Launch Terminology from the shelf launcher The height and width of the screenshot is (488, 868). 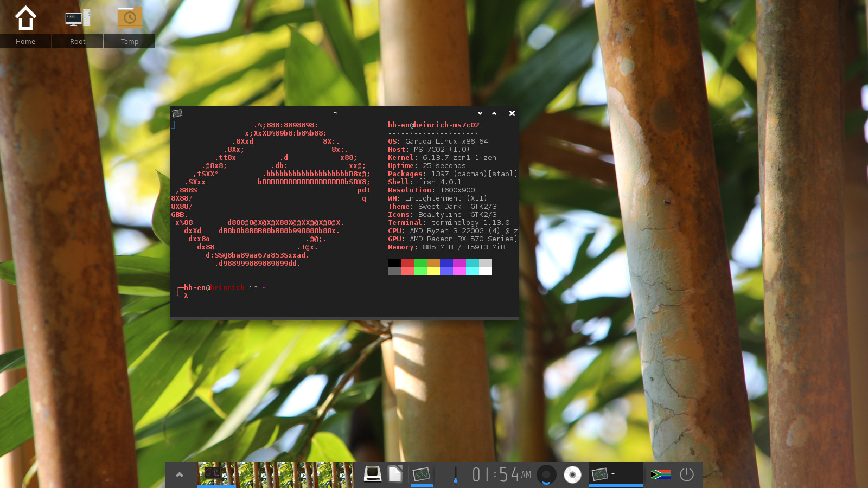[x=422, y=474]
